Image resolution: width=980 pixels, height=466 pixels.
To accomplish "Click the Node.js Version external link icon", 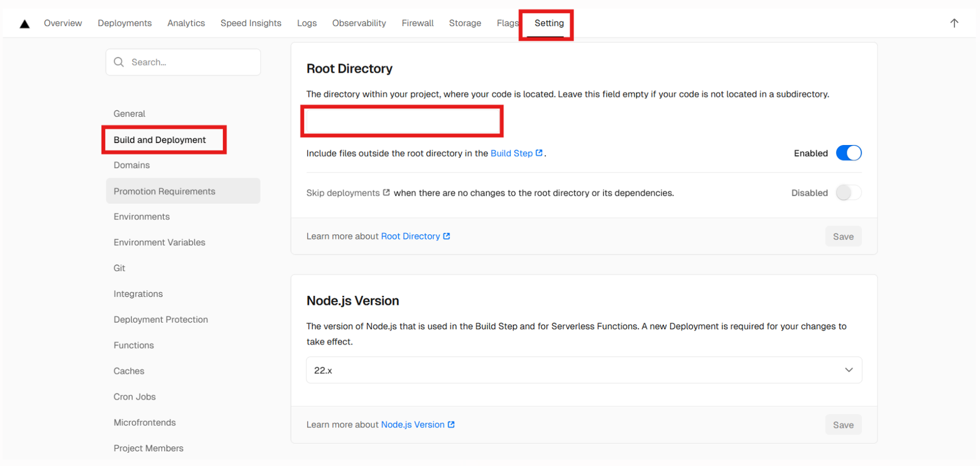I will click(451, 424).
